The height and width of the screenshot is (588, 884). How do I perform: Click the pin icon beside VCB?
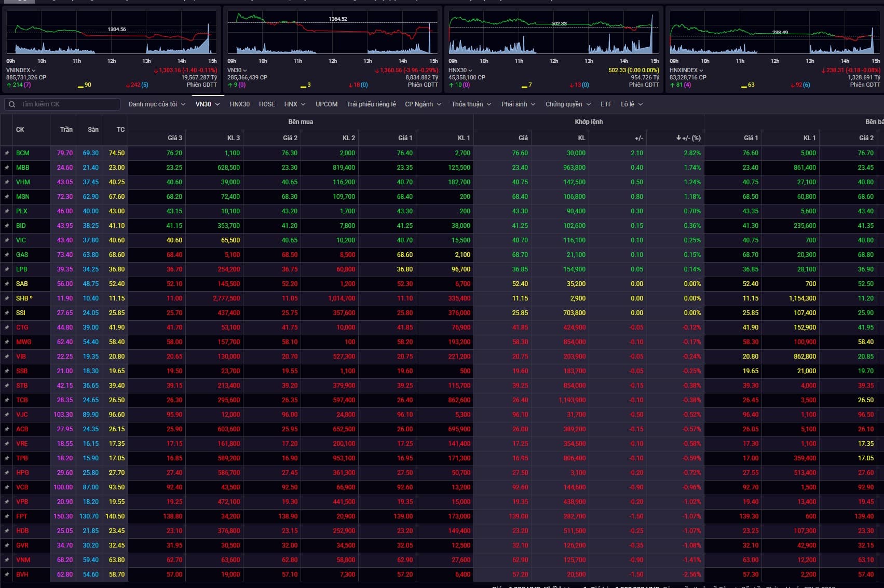(7, 487)
